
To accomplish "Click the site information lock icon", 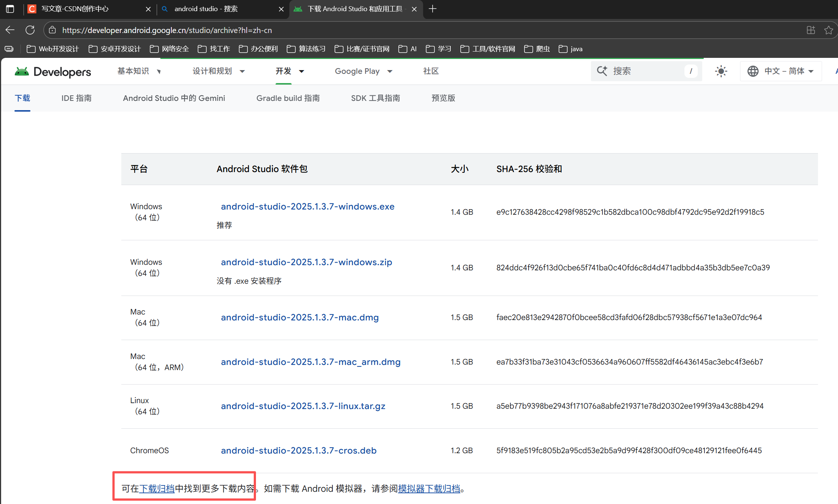I will [53, 30].
